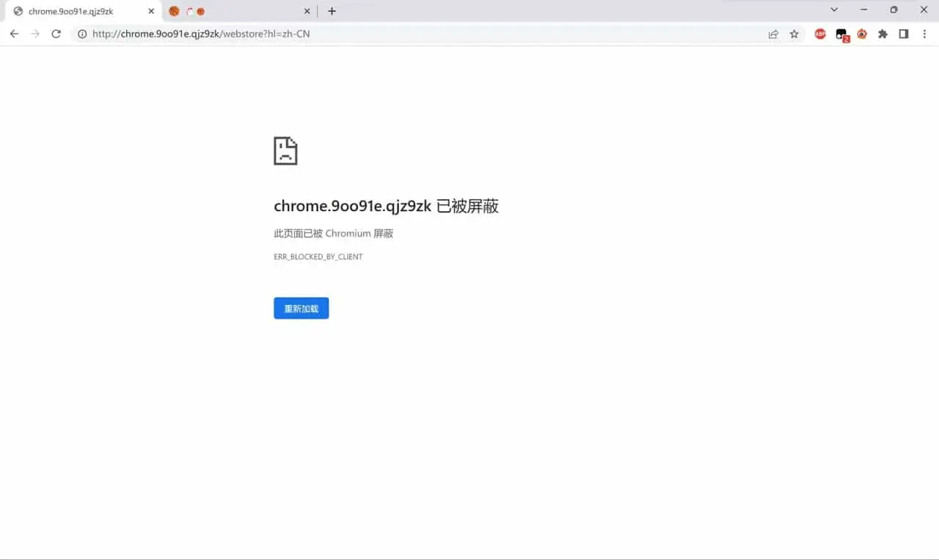Open the extension showing badge count 2

pos(841,34)
